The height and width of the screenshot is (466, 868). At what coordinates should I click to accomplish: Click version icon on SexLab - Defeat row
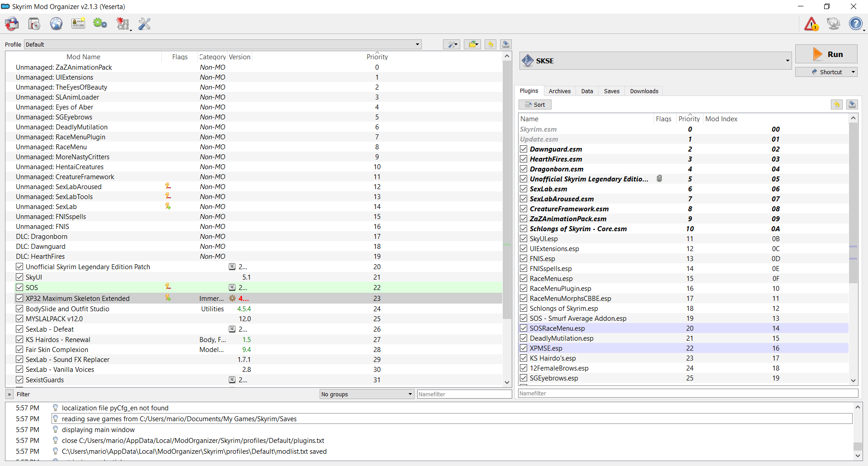coord(232,329)
